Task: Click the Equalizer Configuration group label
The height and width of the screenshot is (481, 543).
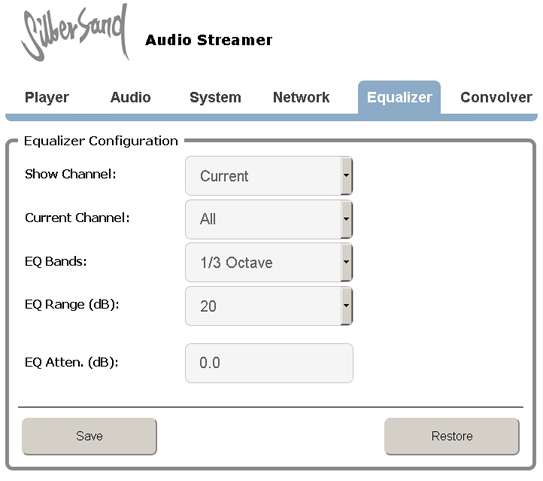Action: pyautogui.click(x=101, y=141)
